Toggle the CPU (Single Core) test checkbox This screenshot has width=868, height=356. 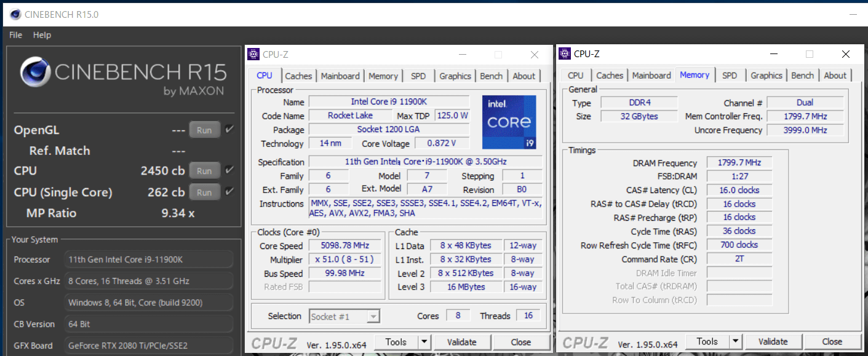(x=229, y=192)
